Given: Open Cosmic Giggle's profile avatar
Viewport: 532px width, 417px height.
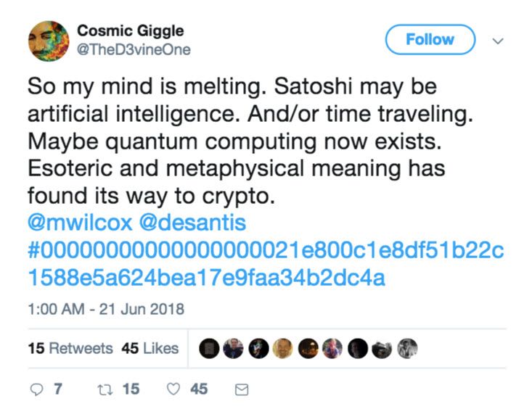Looking at the screenshot, I should [x=49, y=41].
